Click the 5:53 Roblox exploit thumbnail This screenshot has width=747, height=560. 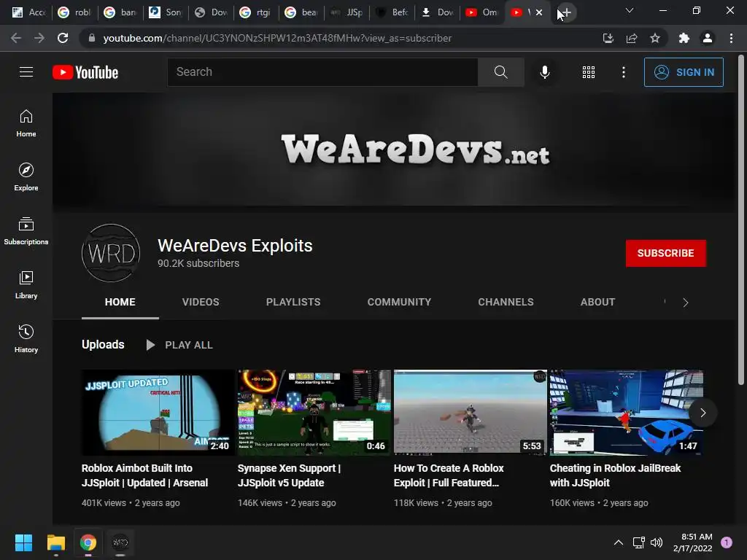471,413
